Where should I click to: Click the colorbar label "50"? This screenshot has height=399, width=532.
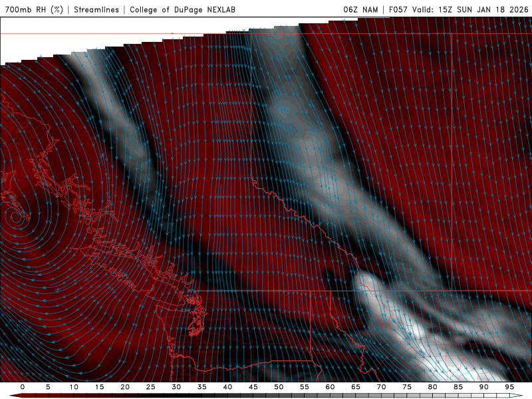pyautogui.click(x=279, y=387)
